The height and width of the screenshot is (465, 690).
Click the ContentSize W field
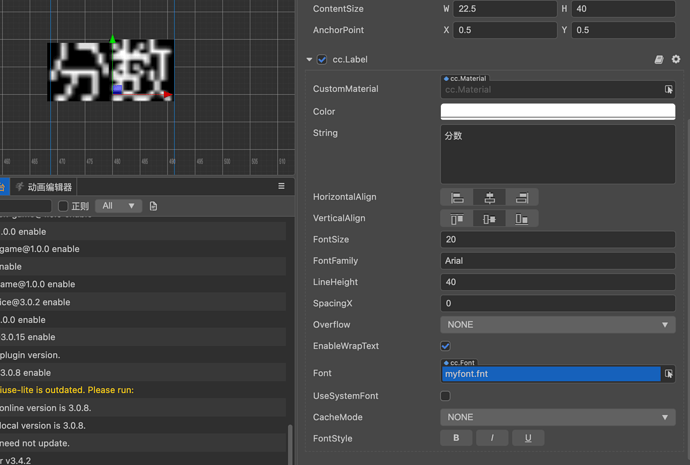[x=505, y=9]
